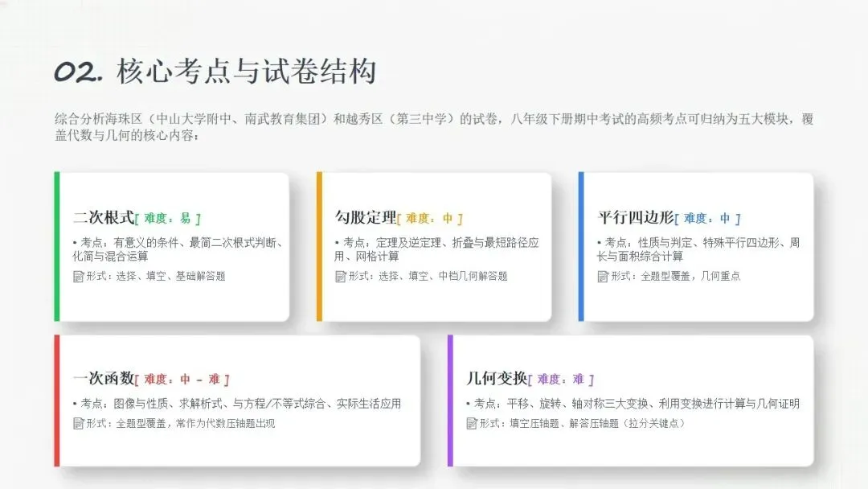Image resolution: width=868 pixels, height=489 pixels.
Task: Click the blue bar of 平行四边形 card
Action: [581, 246]
